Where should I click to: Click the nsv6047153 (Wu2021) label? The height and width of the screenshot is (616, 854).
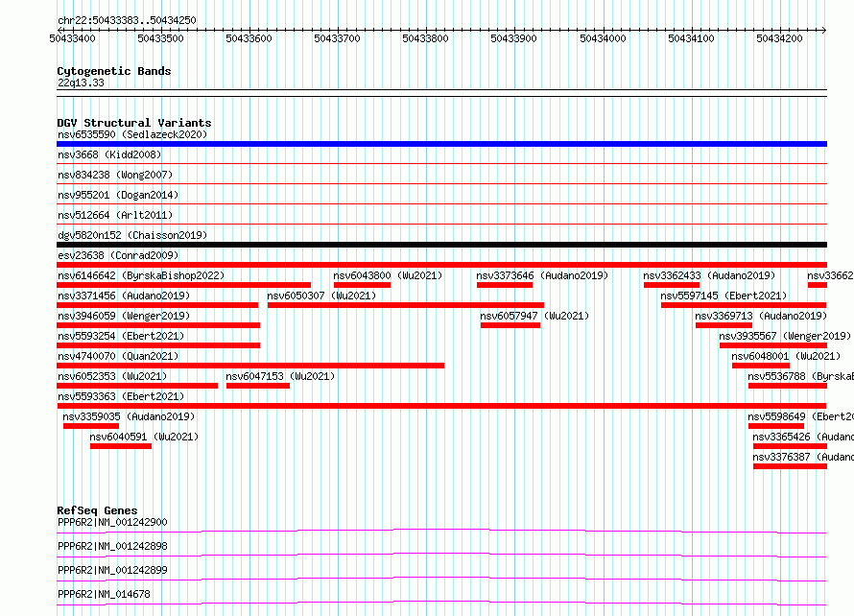point(280,376)
